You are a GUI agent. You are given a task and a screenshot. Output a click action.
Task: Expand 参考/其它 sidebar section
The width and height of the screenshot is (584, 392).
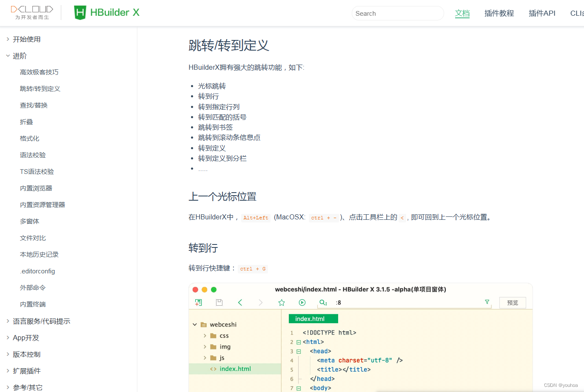point(27,387)
